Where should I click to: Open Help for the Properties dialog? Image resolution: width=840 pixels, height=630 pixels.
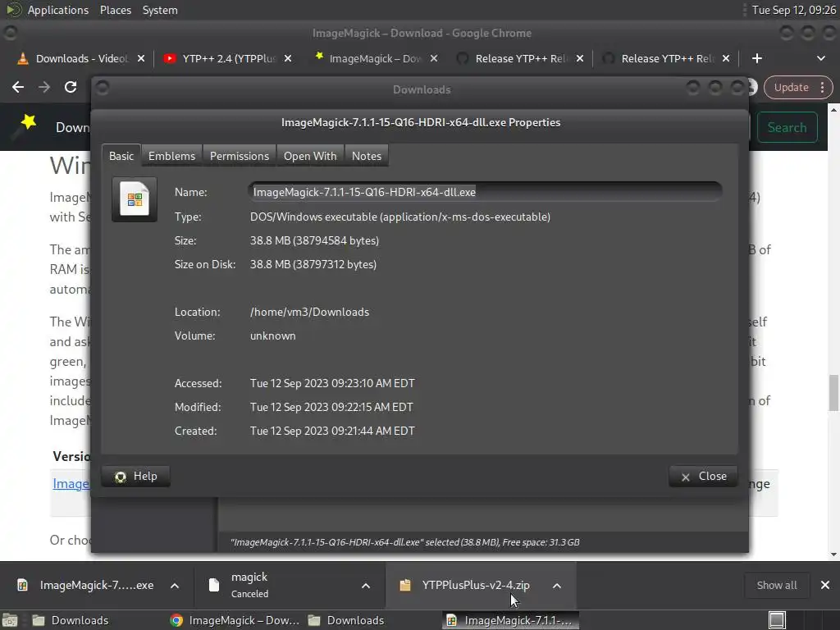pyautogui.click(x=136, y=477)
